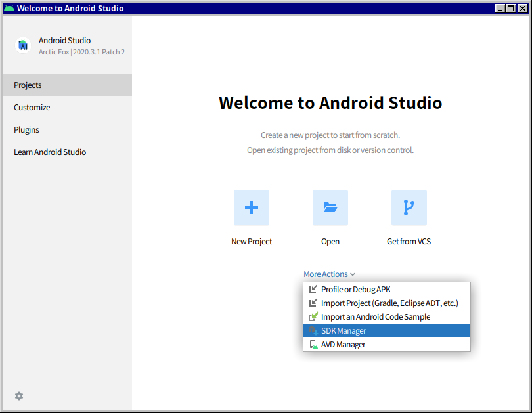Select Import an Android Code Sample

click(387, 316)
